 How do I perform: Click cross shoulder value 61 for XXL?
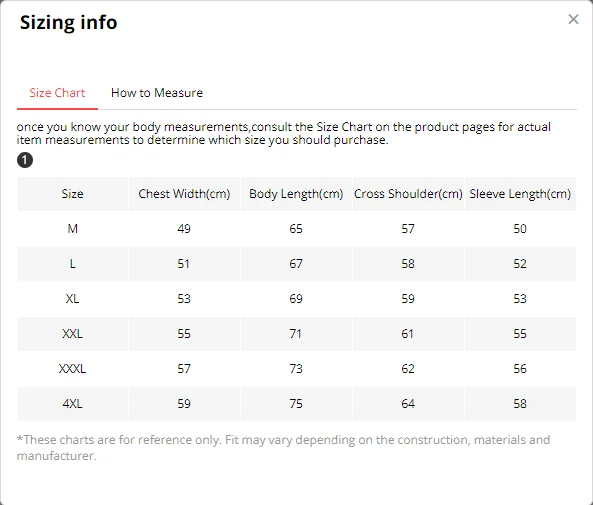click(408, 333)
